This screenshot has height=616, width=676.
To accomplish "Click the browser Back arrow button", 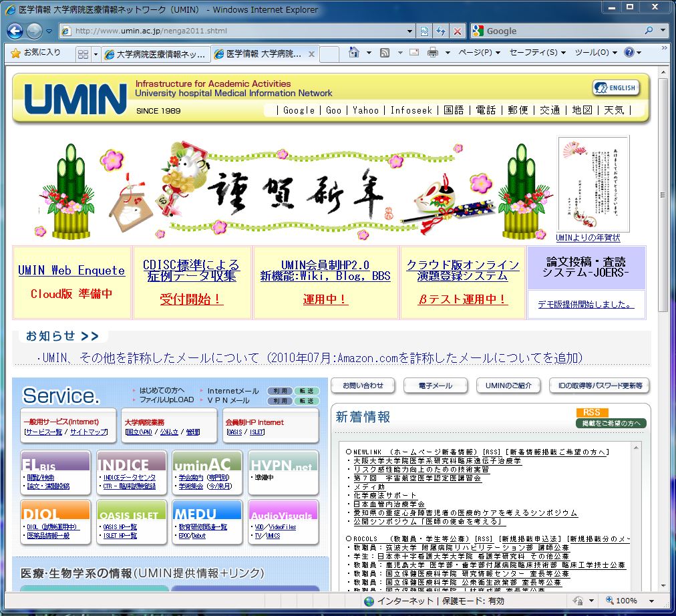I will point(15,31).
